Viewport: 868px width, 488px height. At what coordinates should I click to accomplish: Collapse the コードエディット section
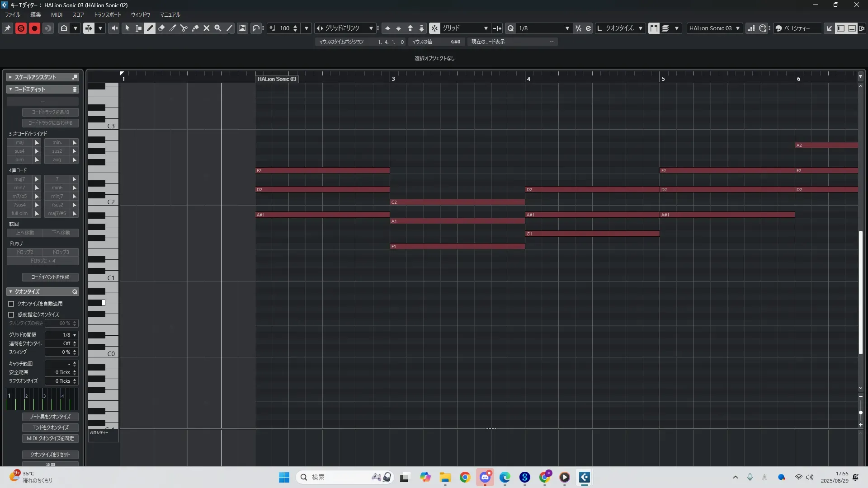coord(10,89)
